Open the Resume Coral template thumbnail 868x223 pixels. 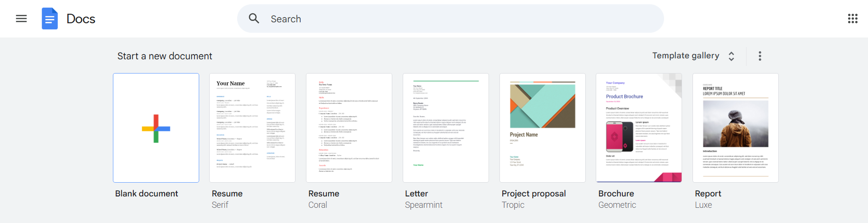pos(349,128)
